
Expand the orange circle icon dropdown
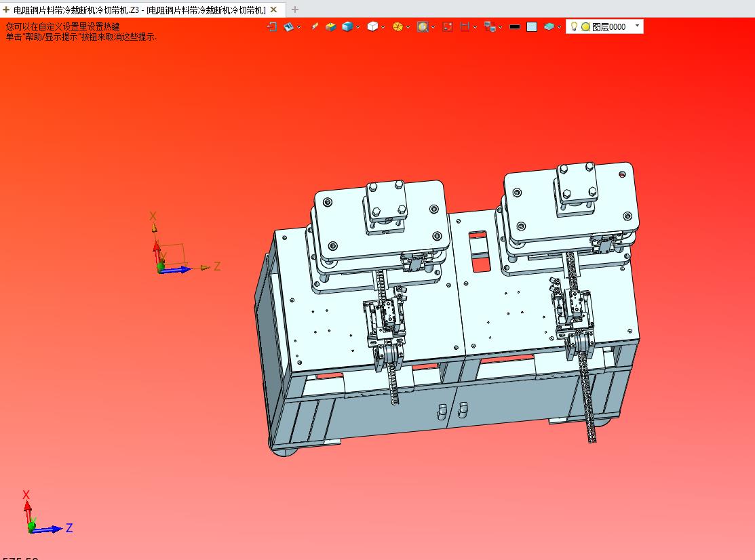[408, 27]
